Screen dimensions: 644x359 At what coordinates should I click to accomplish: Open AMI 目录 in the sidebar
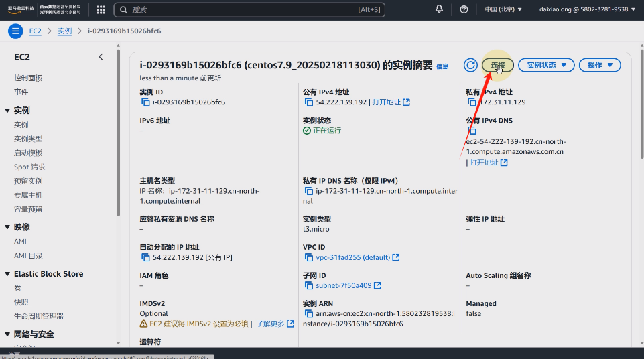coord(28,256)
